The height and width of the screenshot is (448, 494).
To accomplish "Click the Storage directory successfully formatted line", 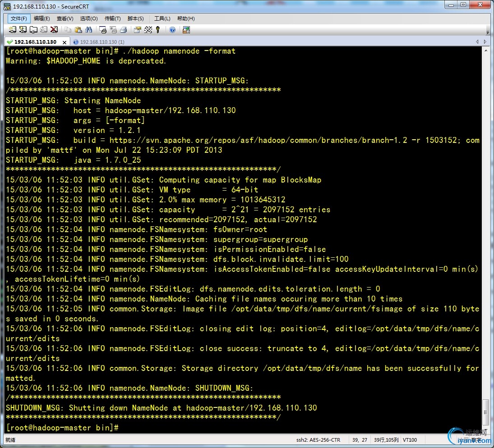I will [x=243, y=373].
